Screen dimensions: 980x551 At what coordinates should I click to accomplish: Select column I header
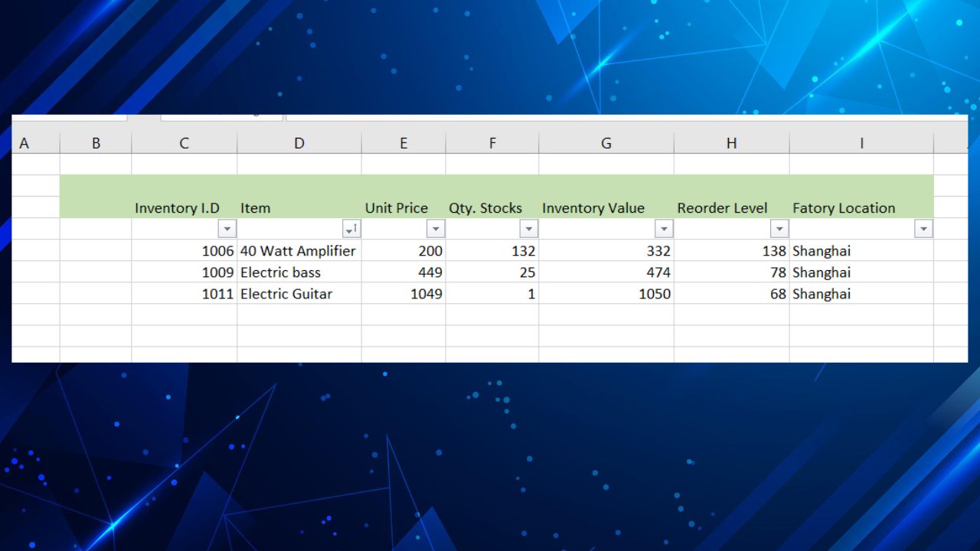tap(861, 143)
